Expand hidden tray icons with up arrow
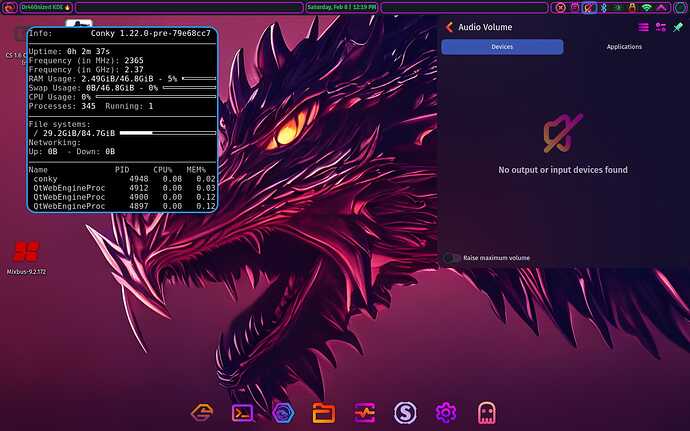 coord(661,7)
